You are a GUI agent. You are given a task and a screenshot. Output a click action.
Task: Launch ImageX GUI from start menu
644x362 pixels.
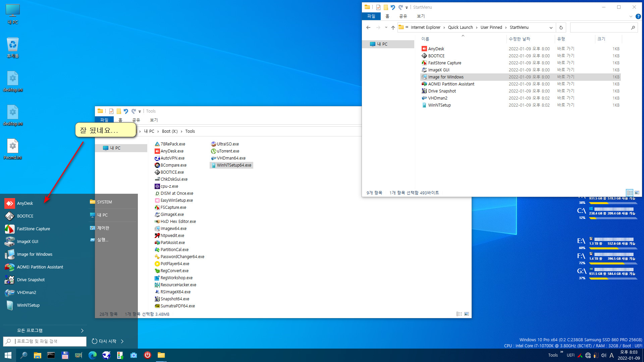tap(28, 241)
